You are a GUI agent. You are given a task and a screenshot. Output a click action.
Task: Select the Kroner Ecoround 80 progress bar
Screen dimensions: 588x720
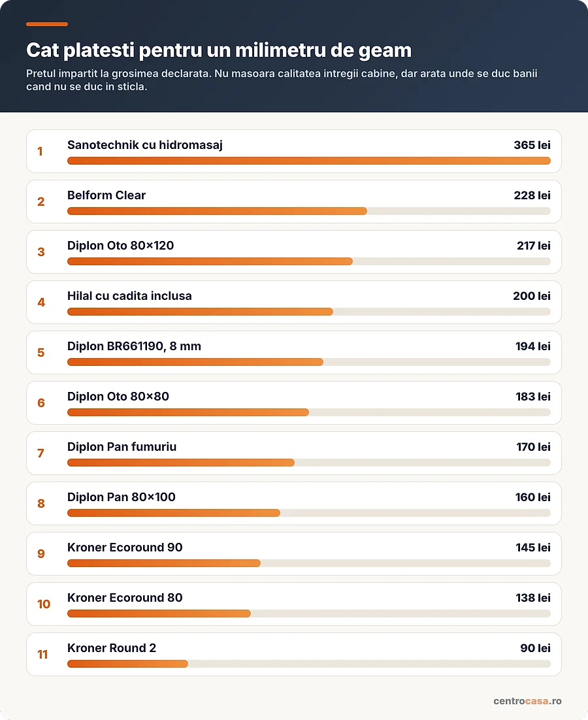point(309,614)
